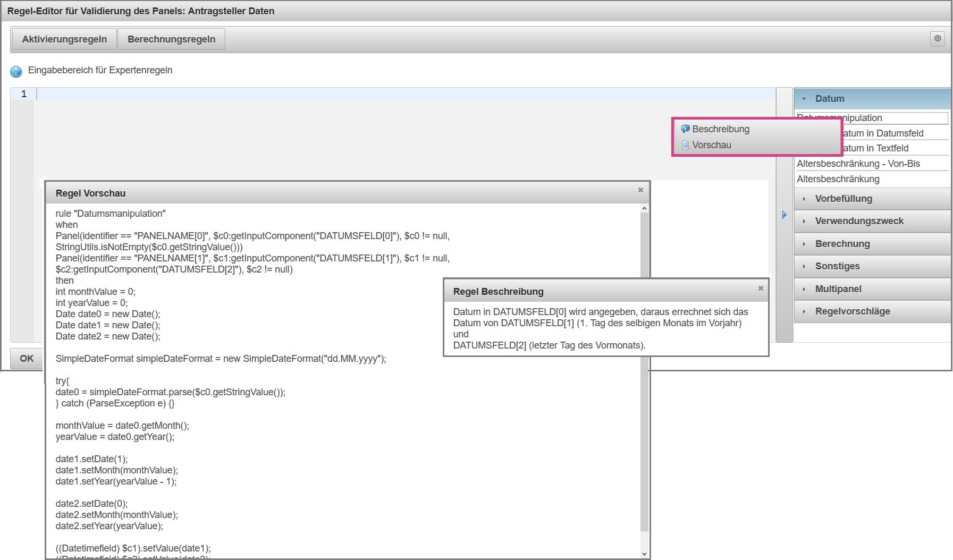The height and width of the screenshot is (560, 953).
Task: Expand the Sonstiges section
Action: (837, 266)
